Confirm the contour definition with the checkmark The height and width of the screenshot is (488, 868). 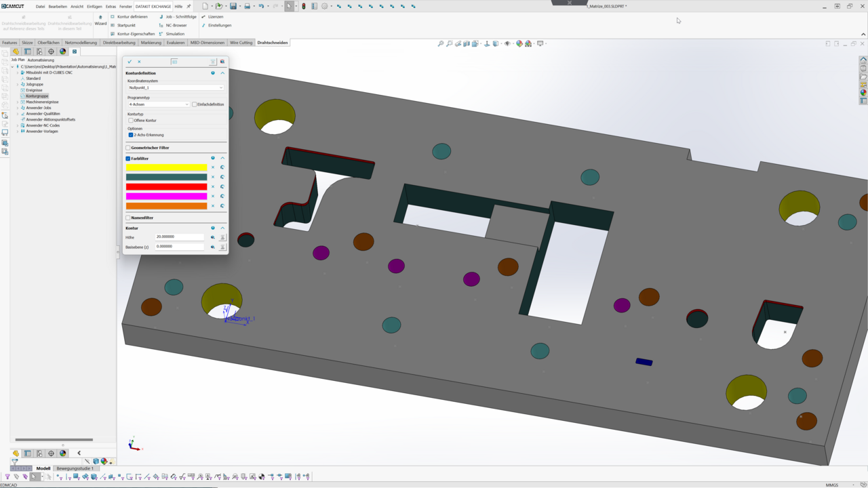pos(130,62)
